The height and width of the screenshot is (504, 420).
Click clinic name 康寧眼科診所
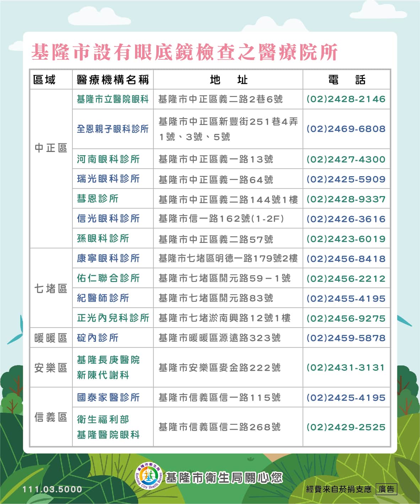coord(108,258)
